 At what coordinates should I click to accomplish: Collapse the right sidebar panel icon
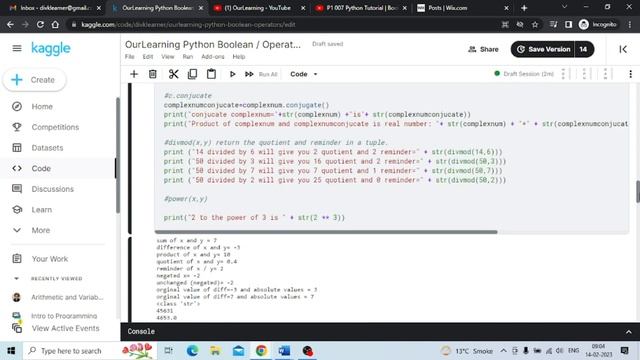(x=623, y=49)
